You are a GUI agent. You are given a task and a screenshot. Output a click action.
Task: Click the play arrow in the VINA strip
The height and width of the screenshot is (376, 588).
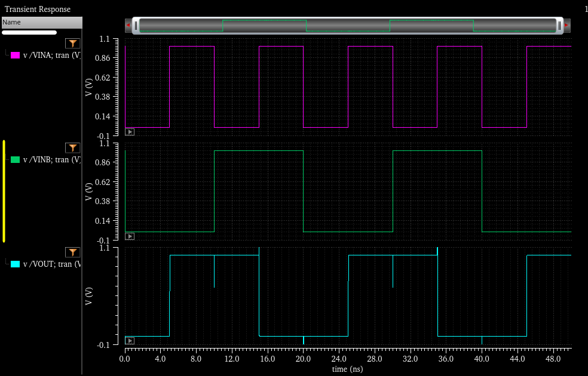click(130, 132)
